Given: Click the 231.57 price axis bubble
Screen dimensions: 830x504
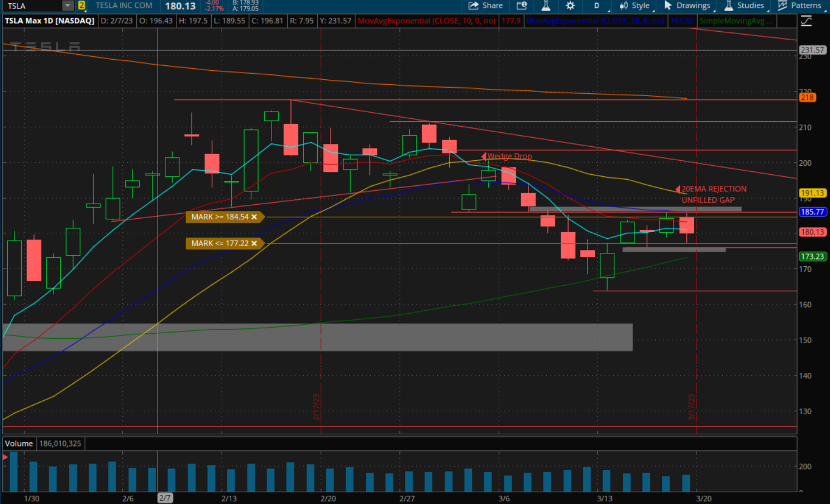Looking at the screenshot, I should tap(812, 50).
